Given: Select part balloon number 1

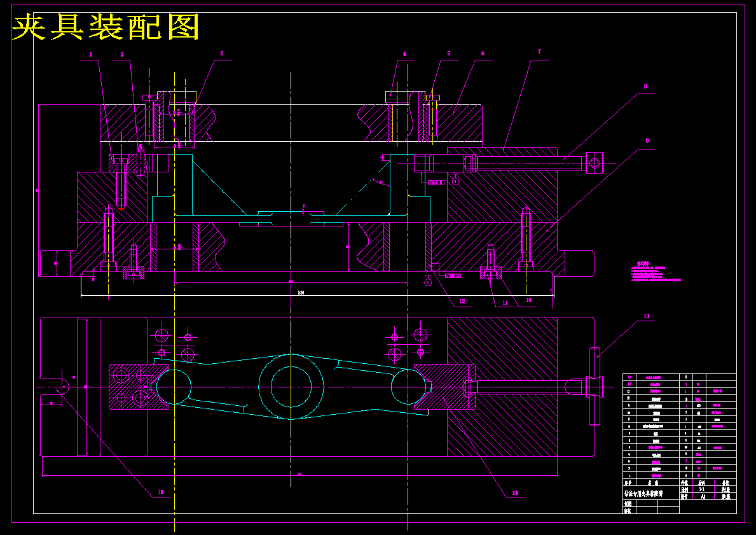Looking at the screenshot, I should (x=90, y=55).
